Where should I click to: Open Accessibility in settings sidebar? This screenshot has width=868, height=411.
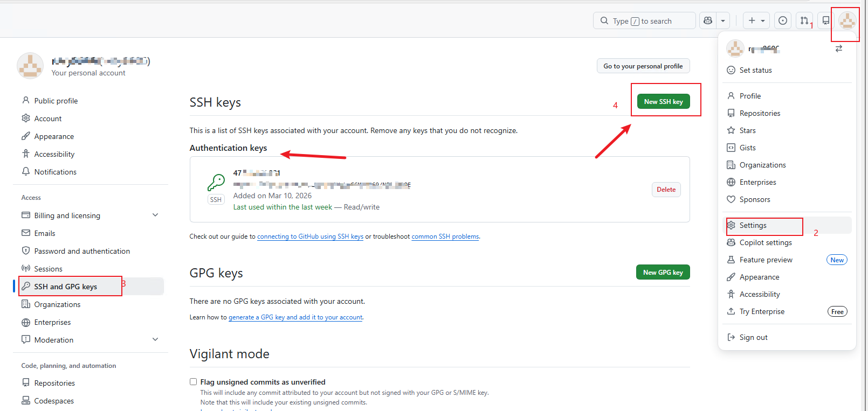(91, 154)
